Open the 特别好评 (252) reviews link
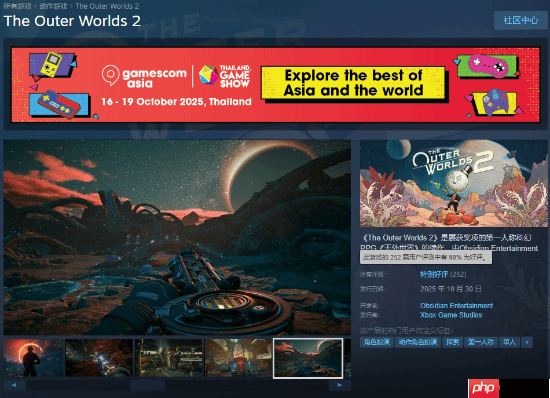The image size is (550, 398). tap(443, 274)
